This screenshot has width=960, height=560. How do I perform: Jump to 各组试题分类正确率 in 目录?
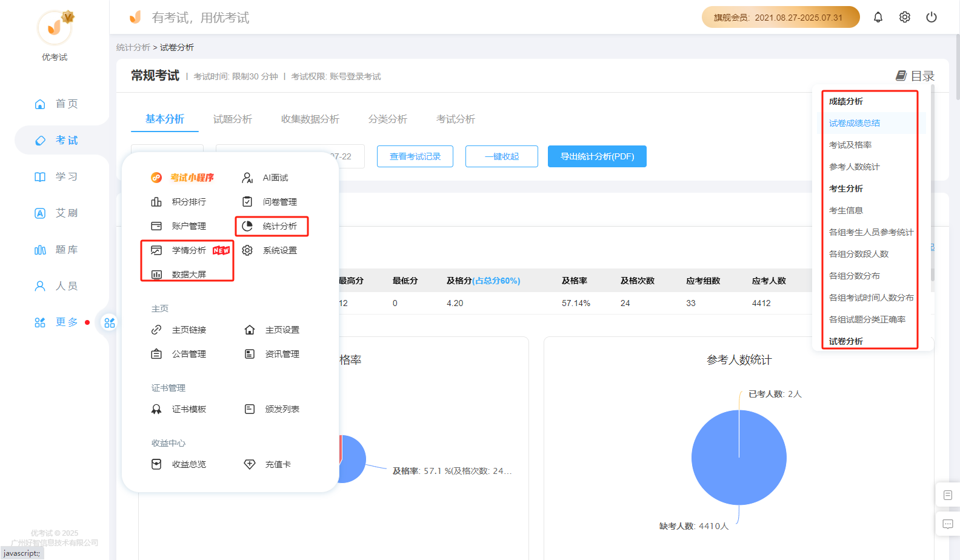click(x=867, y=319)
